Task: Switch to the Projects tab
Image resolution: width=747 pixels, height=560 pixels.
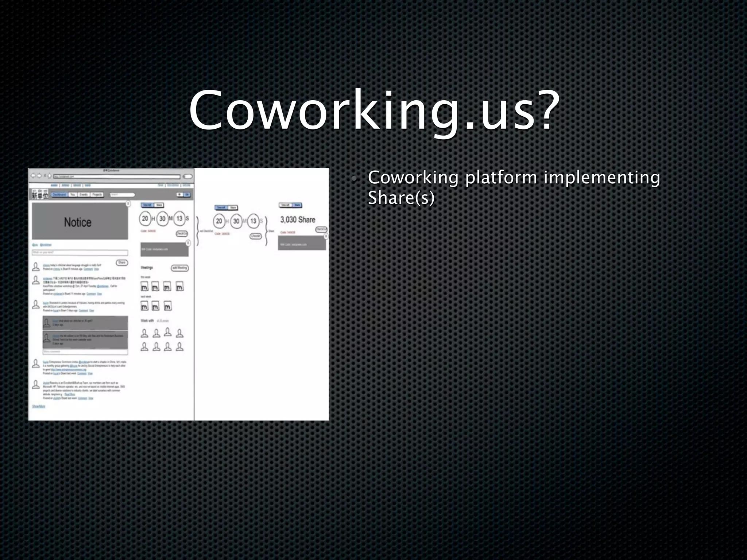Action: pos(97,195)
